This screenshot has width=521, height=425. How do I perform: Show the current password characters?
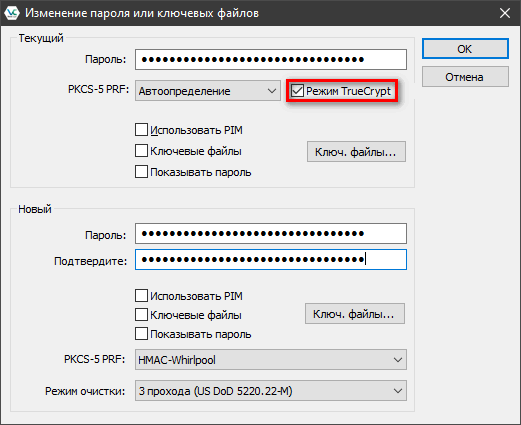click(141, 172)
